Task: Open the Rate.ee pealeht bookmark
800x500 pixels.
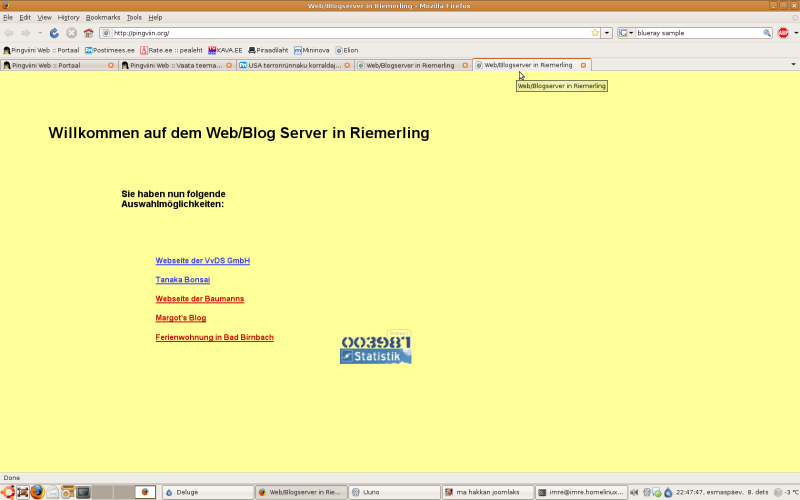Action: click(x=171, y=50)
